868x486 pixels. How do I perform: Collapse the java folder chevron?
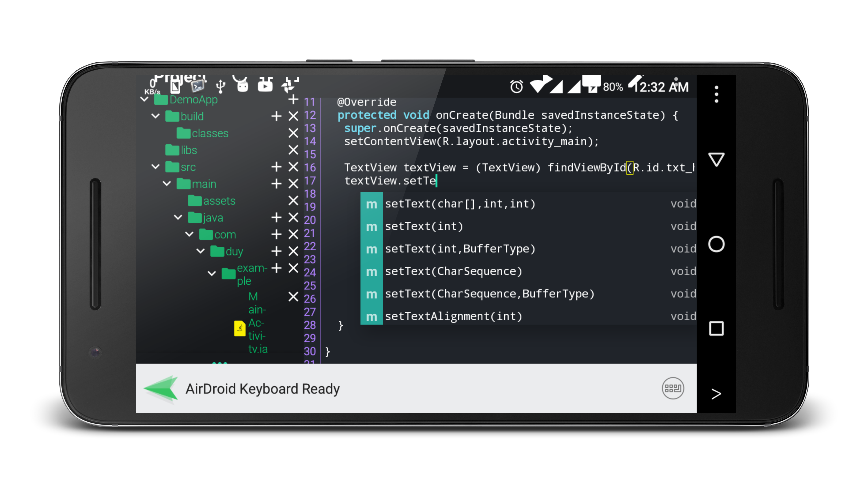click(178, 218)
